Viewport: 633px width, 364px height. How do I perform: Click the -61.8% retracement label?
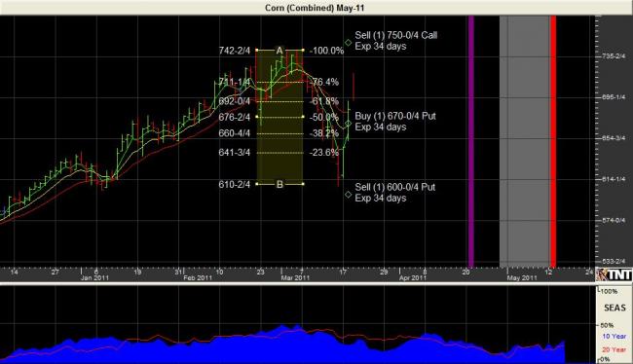pyautogui.click(x=324, y=101)
